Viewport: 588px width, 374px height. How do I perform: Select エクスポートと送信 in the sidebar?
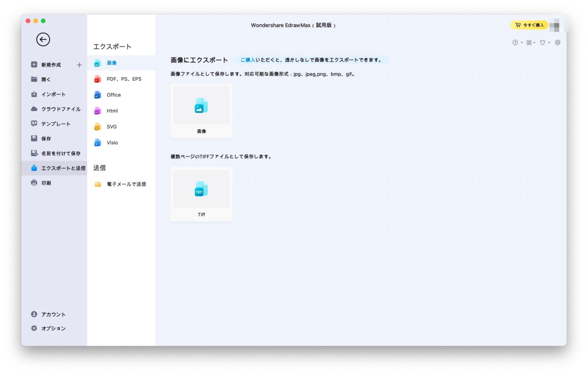34,168
